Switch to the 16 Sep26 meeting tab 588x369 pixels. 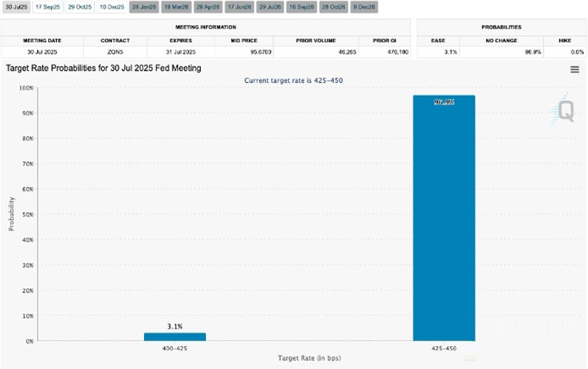click(300, 6)
